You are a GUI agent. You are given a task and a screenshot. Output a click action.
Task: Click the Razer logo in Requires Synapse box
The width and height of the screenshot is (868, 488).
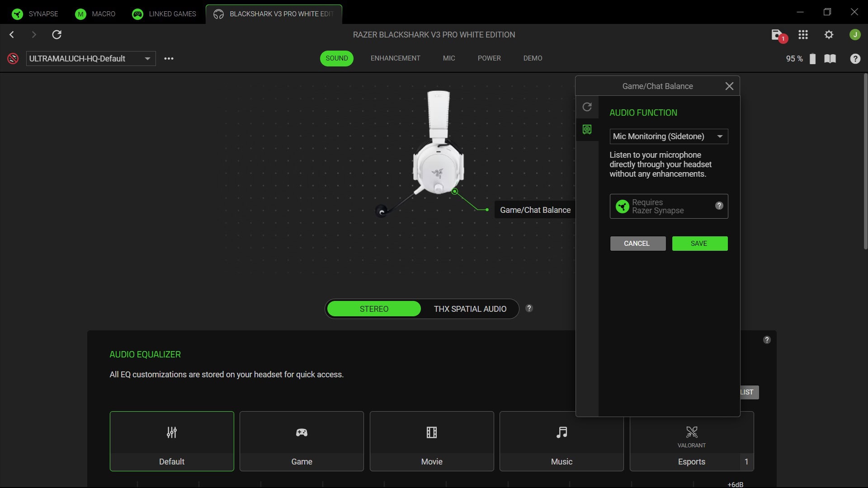pos(623,206)
